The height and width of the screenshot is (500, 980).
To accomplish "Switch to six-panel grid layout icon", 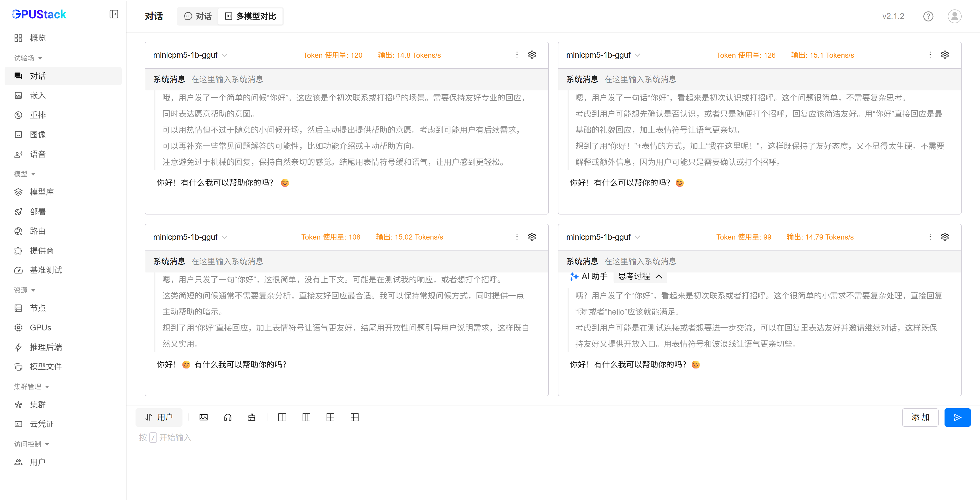I will coord(354,417).
